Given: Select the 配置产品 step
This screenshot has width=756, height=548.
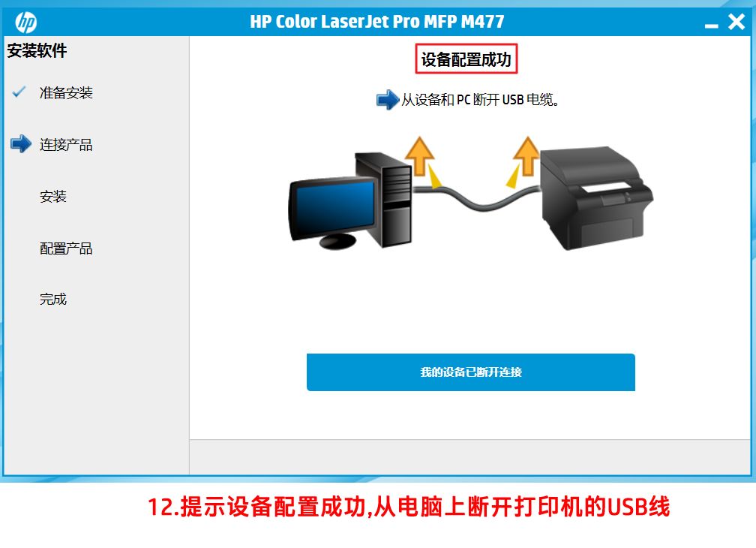Looking at the screenshot, I should point(66,248).
